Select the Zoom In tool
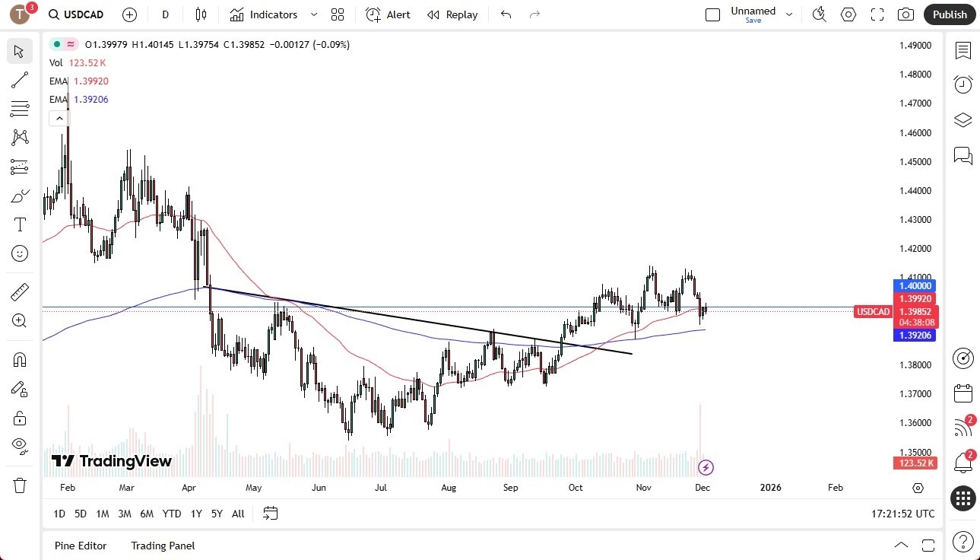 coord(19,320)
